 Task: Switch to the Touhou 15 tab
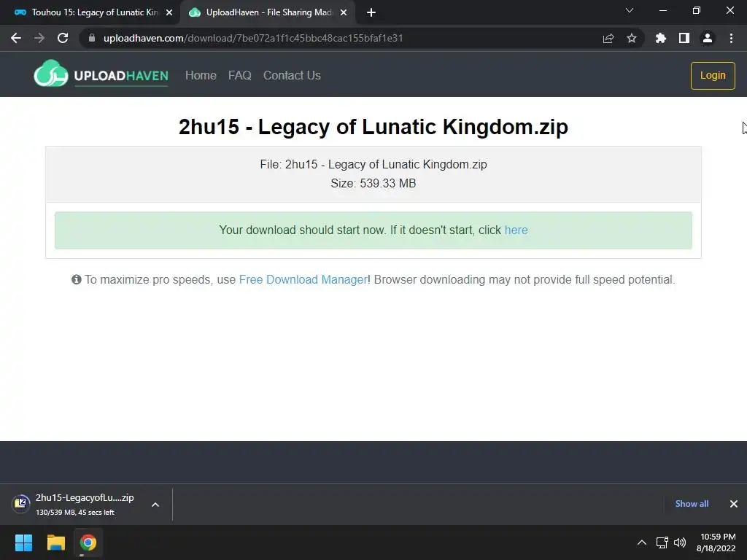pos(89,12)
